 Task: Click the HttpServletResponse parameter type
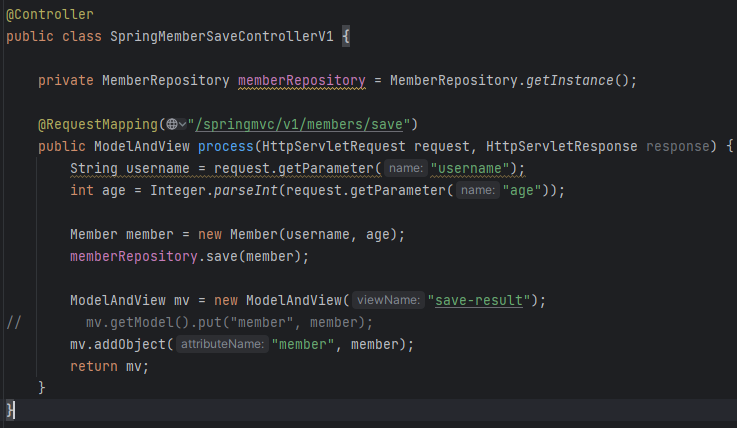point(562,147)
